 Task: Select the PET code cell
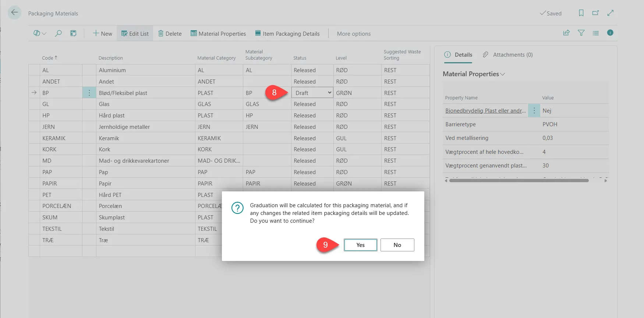[x=61, y=195]
